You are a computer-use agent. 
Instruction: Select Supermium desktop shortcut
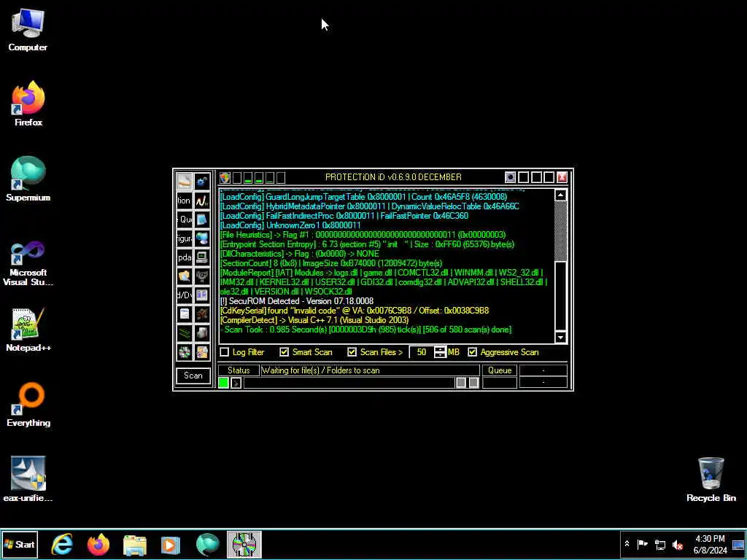[x=28, y=179]
